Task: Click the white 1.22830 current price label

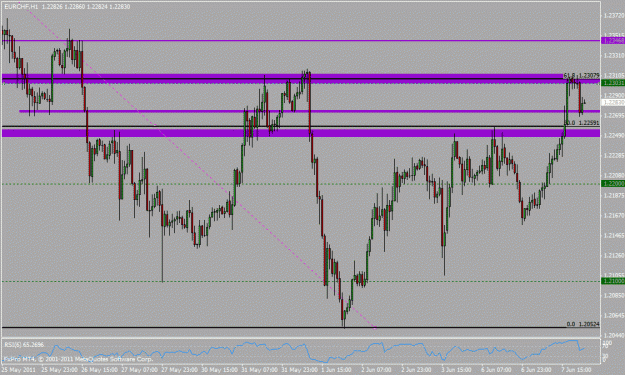Action: [x=613, y=102]
